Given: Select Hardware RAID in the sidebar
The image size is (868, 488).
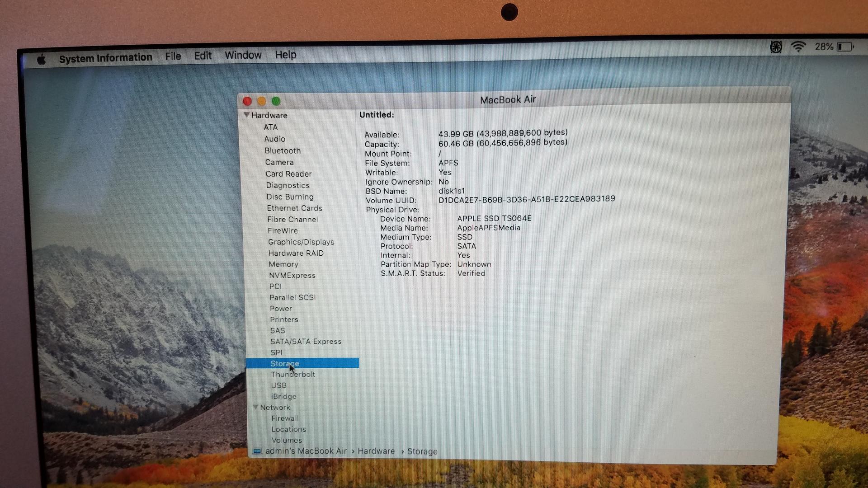Looking at the screenshot, I should (296, 253).
